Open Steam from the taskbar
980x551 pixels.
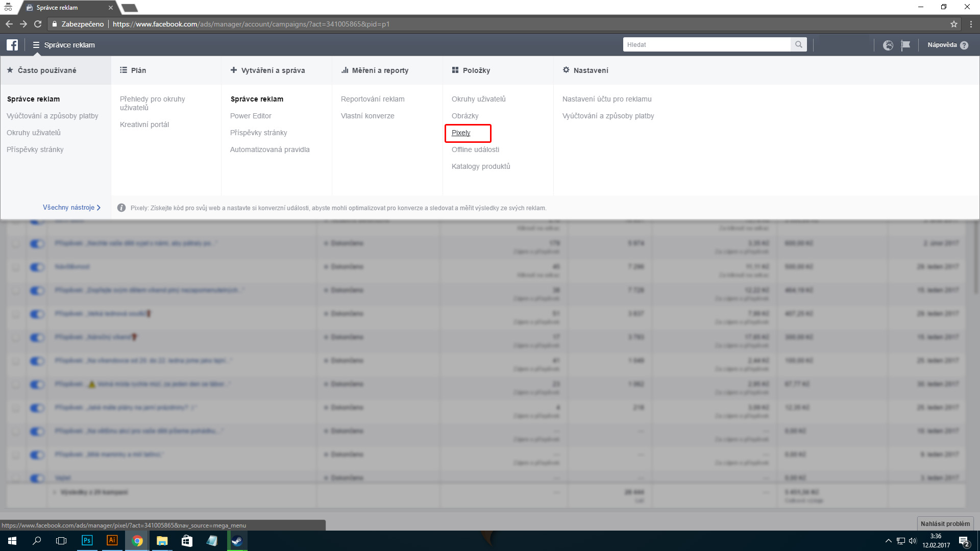(x=237, y=541)
